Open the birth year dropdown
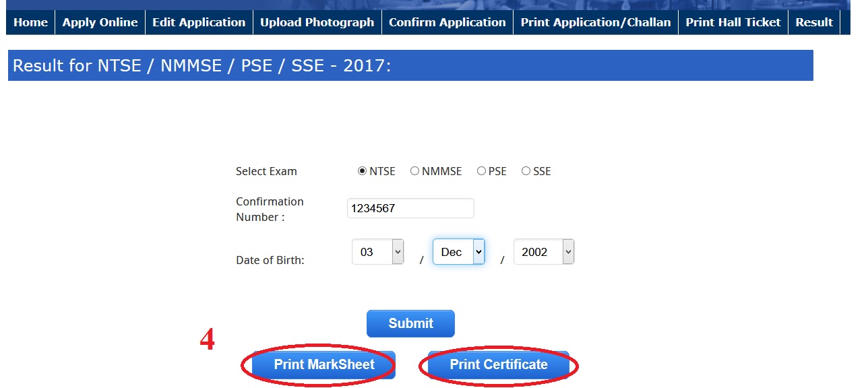The height and width of the screenshot is (388, 868). 544,252
